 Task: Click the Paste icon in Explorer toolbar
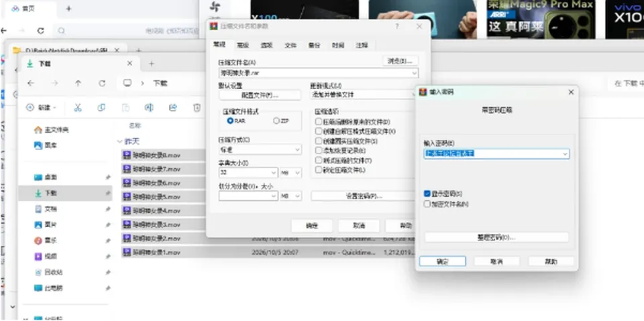pyautogui.click(x=125, y=107)
